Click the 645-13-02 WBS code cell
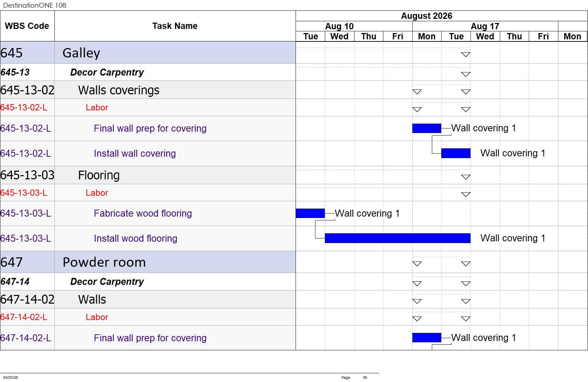588x382 pixels. pyautogui.click(x=27, y=90)
